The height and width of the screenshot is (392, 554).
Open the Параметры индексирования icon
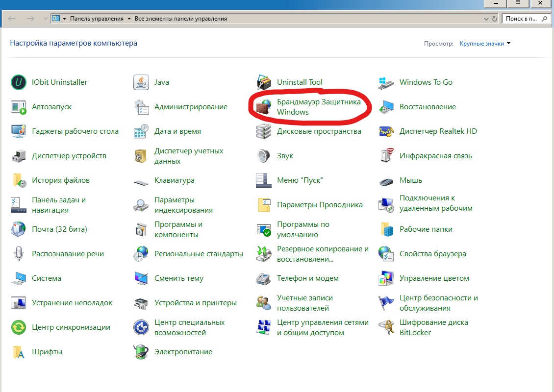point(141,205)
